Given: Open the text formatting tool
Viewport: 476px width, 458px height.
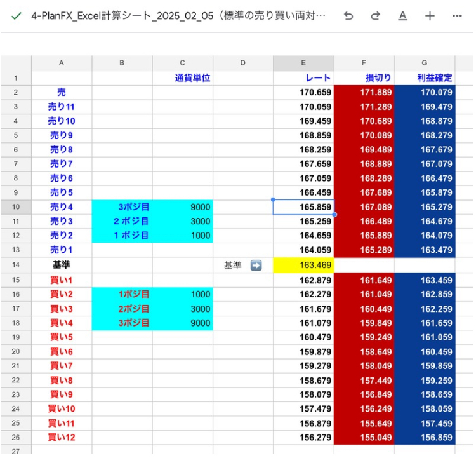Looking at the screenshot, I should pyautogui.click(x=402, y=15).
